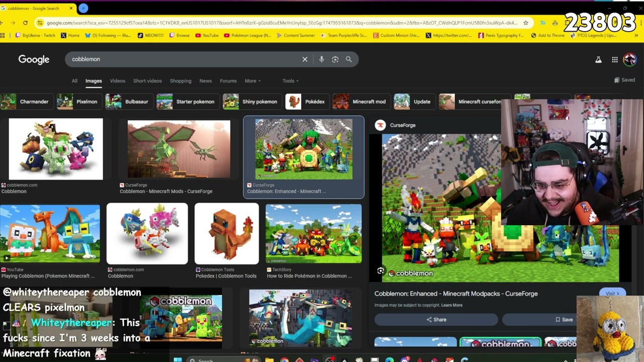Select the Shiny pokemon filter chip

coord(252,102)
